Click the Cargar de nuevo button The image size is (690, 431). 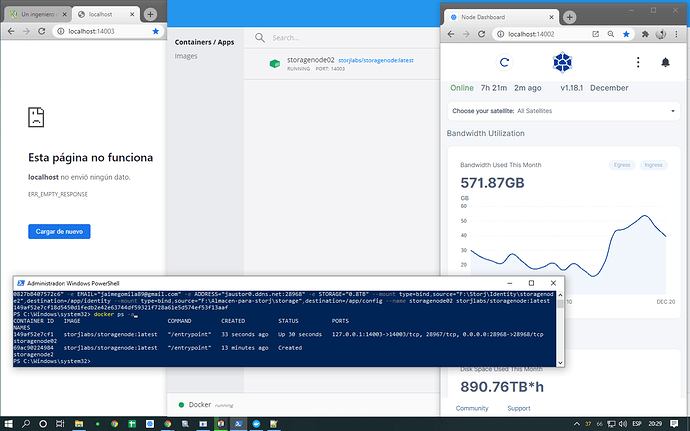pos(59,231)
